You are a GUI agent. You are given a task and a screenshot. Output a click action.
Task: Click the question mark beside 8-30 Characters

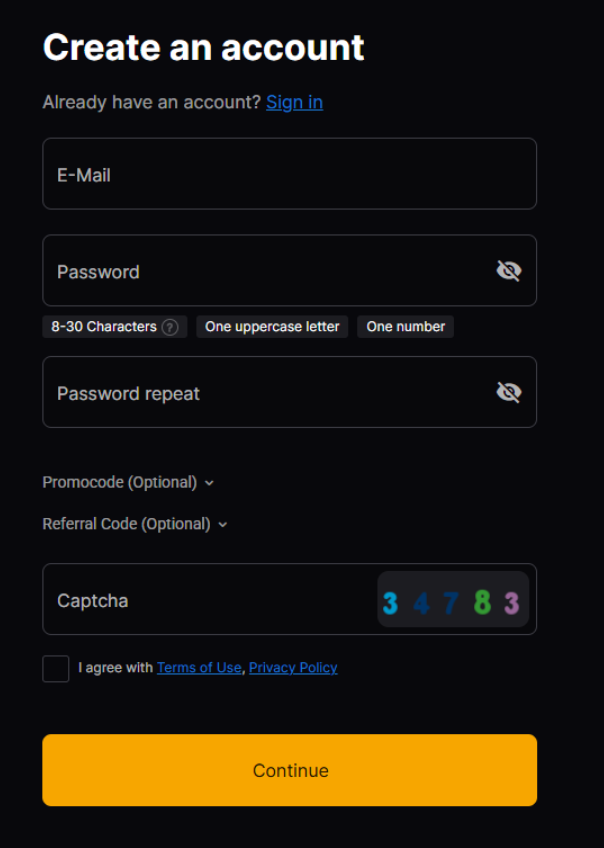172,326
